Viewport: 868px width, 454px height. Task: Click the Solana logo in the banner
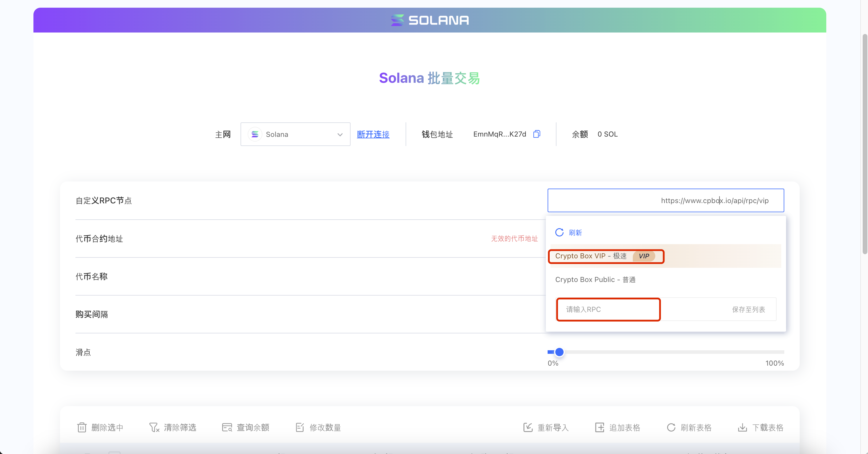tap(430, 20)
